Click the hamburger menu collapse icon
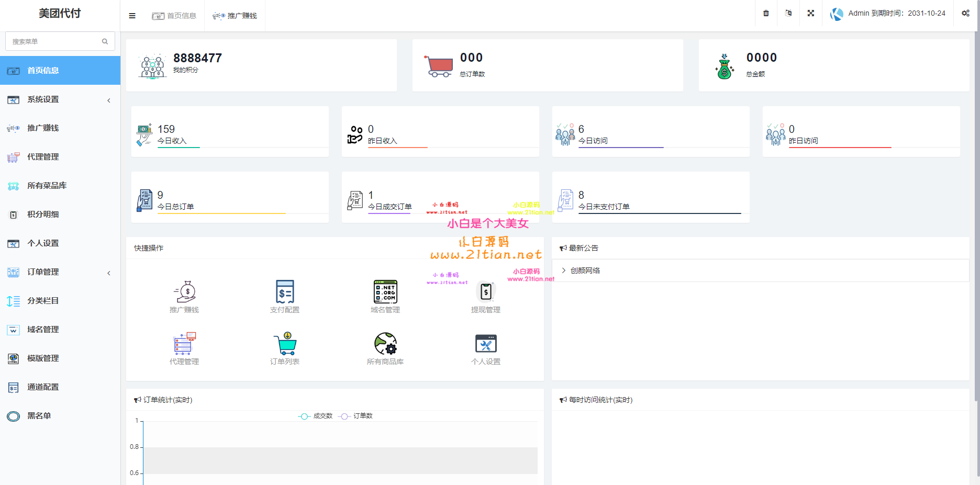 pos(132,16)
